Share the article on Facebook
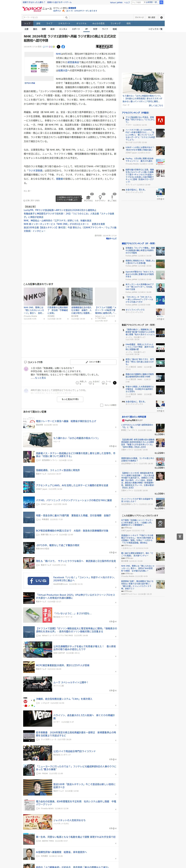The image size is (186, 868). click(63, 47)
